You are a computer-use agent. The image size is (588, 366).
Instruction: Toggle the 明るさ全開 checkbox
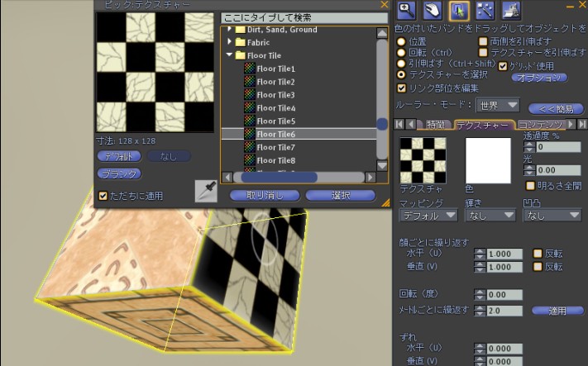point(530,185)
